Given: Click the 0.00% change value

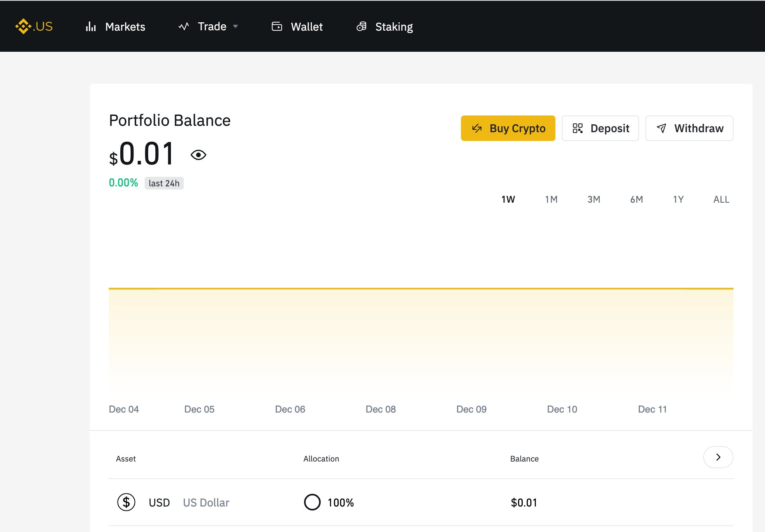Looking at the screenshot, I should 124,183.
